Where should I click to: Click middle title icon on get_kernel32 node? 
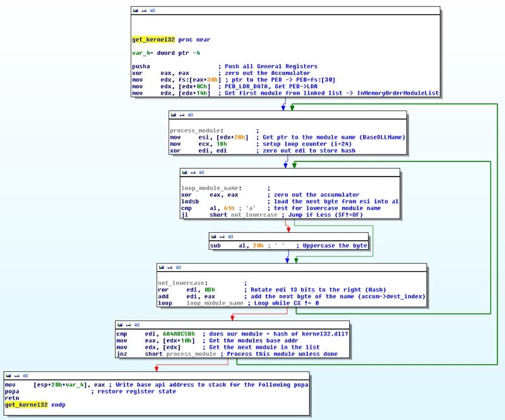click(144, 11)
